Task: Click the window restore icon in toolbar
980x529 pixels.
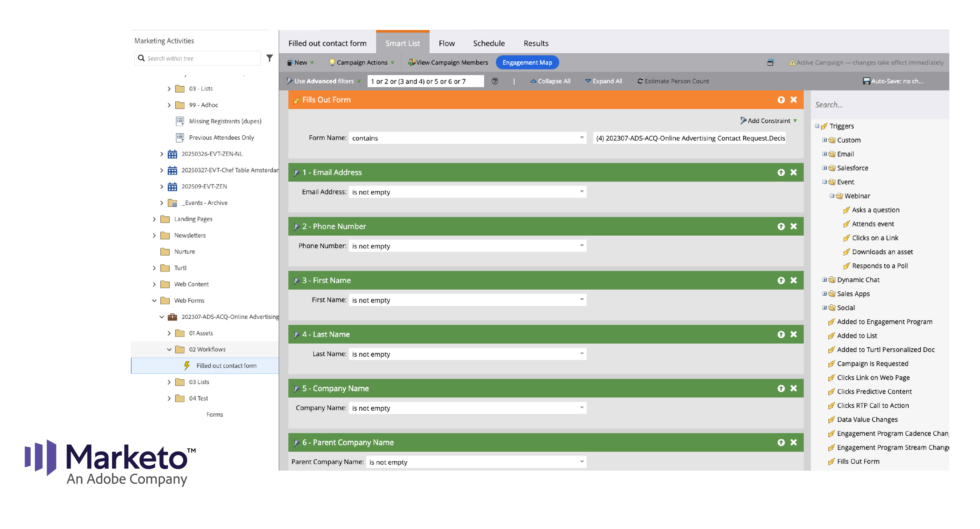Action: [770, 63]
